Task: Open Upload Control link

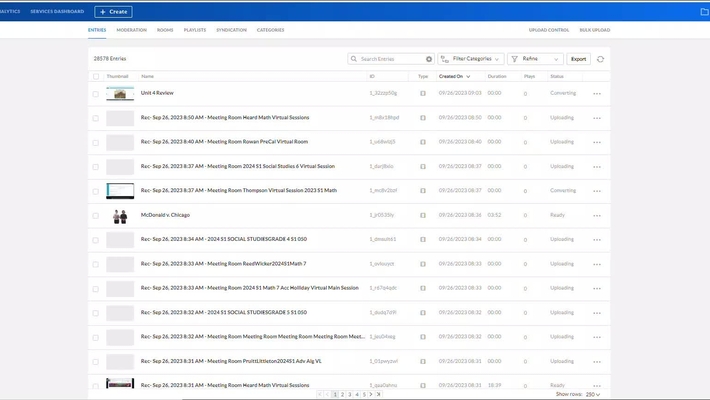Action: point(549,30)
